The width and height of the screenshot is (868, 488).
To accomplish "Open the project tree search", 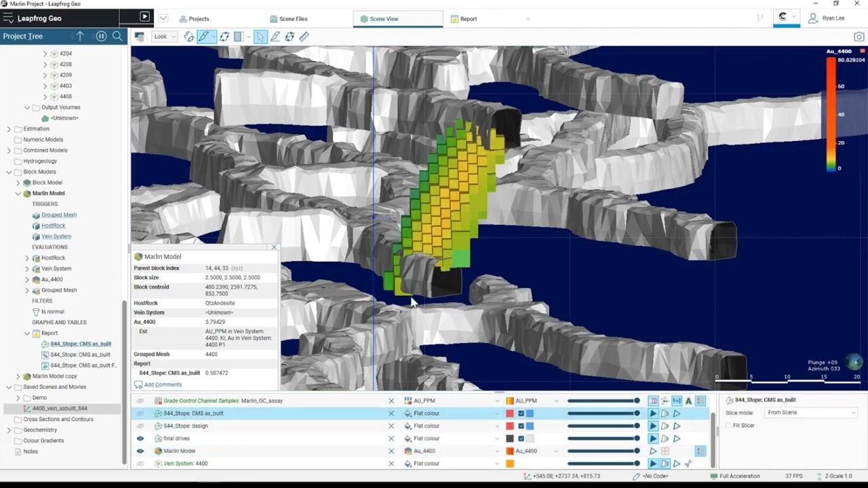I will click(x=117, y=36).
